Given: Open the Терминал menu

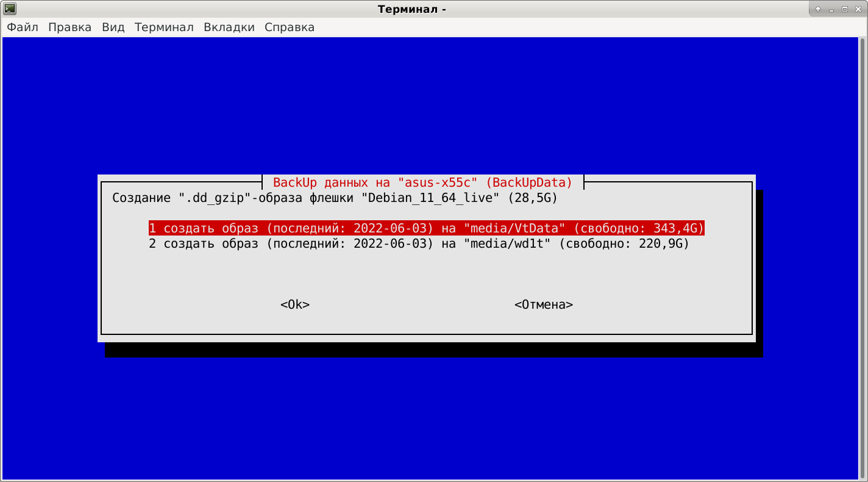Looking at the screenshot, I should click(x=164, y=27).
